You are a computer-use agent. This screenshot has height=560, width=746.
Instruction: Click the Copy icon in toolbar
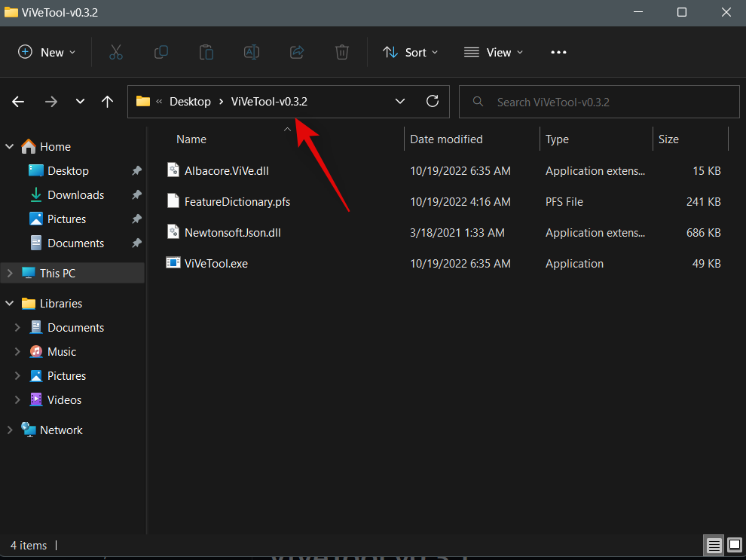161,52
